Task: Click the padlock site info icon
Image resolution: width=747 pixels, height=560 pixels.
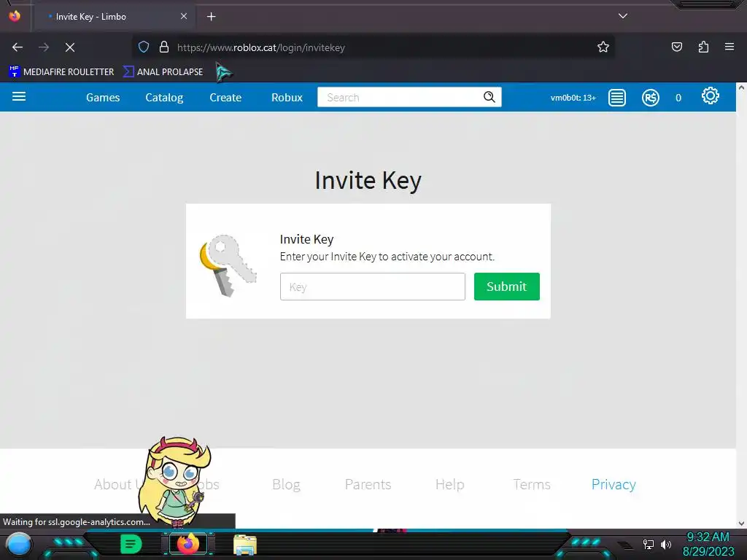Action: pos(164,47)
